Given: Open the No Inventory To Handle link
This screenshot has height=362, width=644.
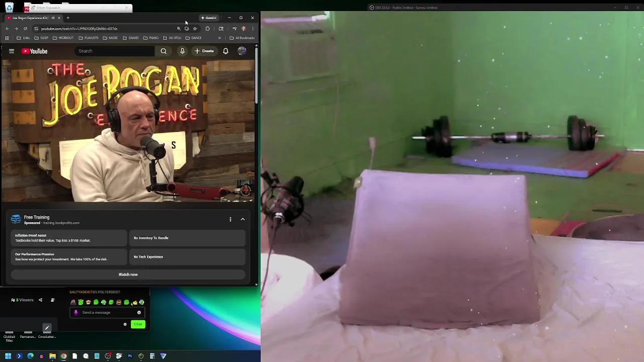Looking at the screenshot, I should pyautogui.click(x=187, y=238).
